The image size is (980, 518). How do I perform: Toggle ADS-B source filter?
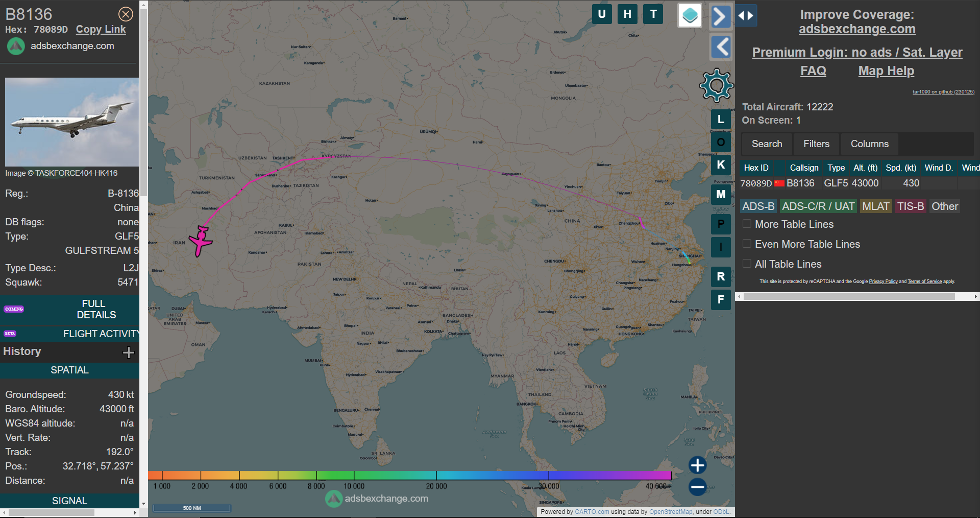758,206
